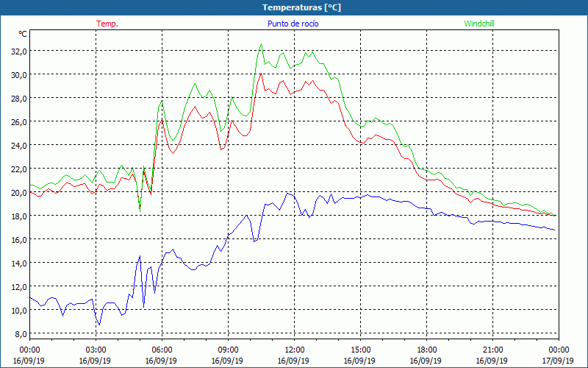Select the blue 'Punto de rocío' legend label

(x=293, y=24)
